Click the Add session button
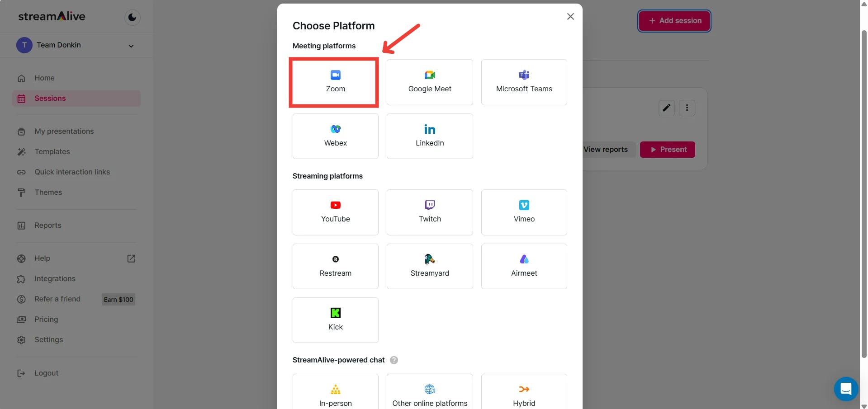This screenshot has height=409, width=868. tap(674, 21)
